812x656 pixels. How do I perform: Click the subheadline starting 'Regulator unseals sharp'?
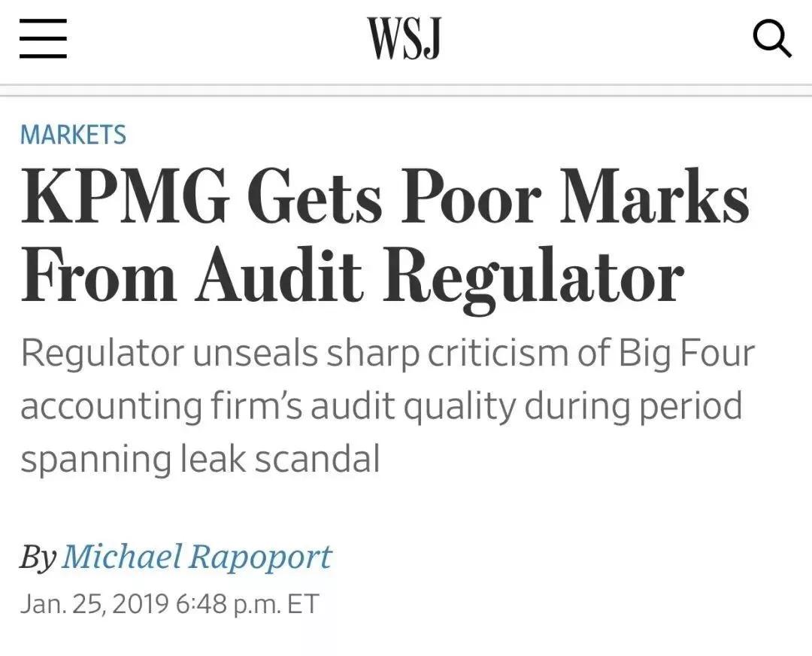(387, 405)
